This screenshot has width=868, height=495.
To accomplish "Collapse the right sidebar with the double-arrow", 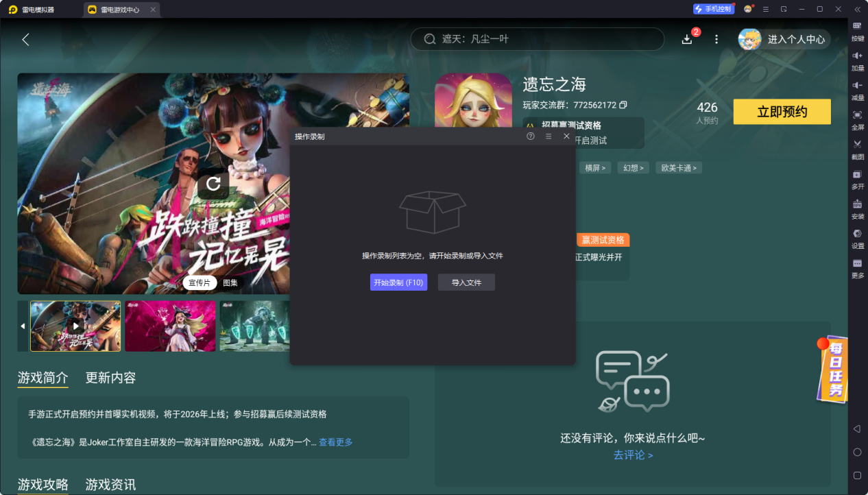I will pos(857,9).
